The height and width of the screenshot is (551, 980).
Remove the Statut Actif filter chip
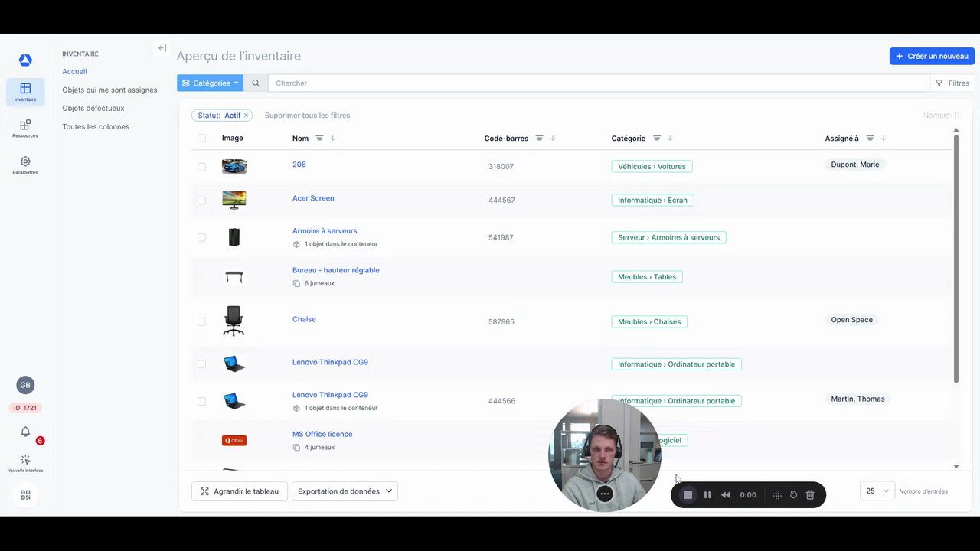coord(246,116)
